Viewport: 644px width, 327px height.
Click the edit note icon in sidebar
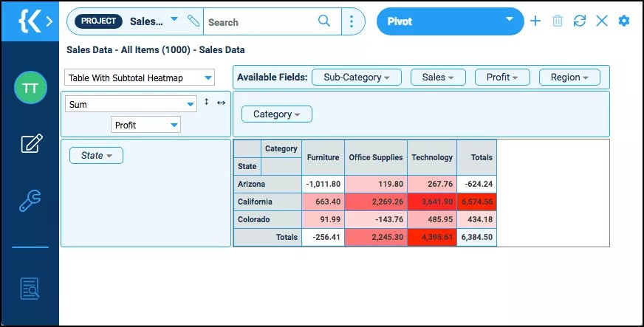coord(31,144)
